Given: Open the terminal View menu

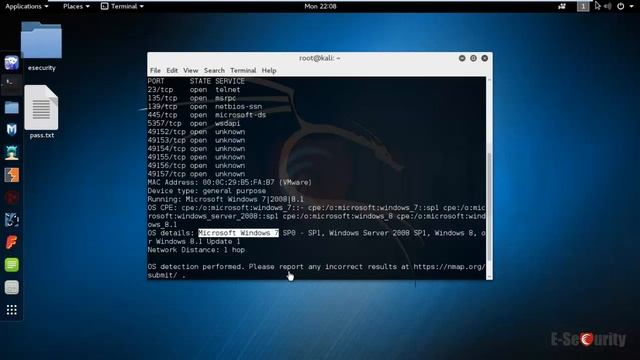Looking at the screenshot, I should click(x=190, y=70).
